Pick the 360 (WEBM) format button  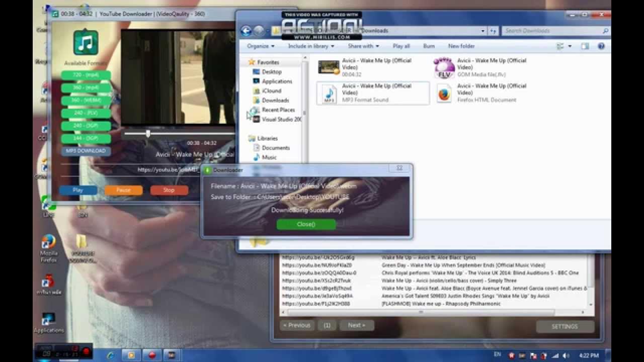[x=86, y=100]
